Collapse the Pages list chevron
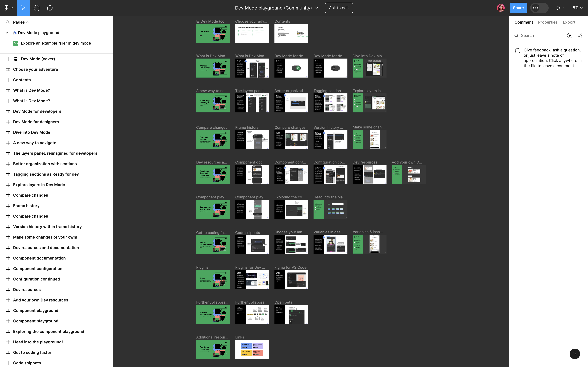 (27, 22)
